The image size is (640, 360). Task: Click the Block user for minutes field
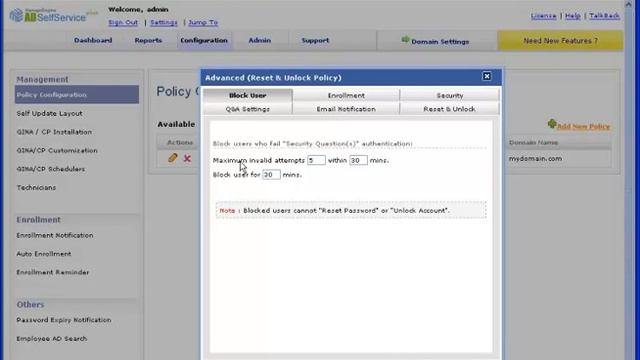click(271, 175)
